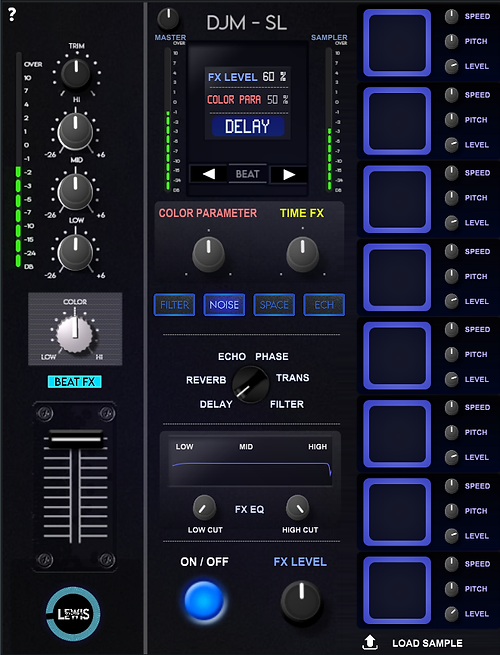Click the FX EQ label
The image size is (500, 655).
249,509
